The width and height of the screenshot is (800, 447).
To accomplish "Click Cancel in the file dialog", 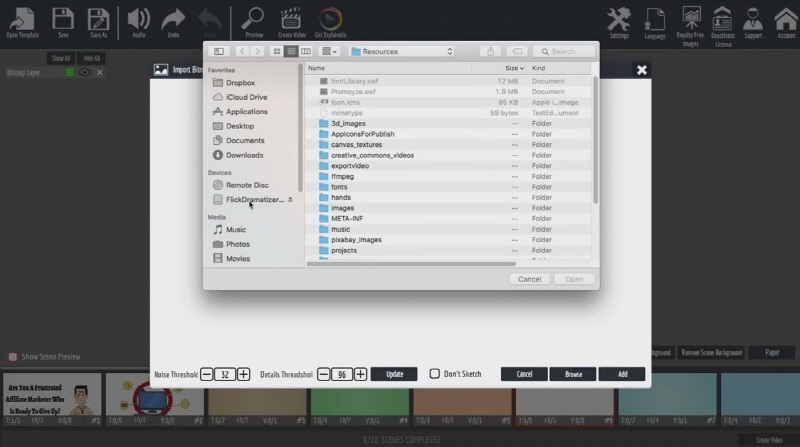I will (x=530, y=279).
